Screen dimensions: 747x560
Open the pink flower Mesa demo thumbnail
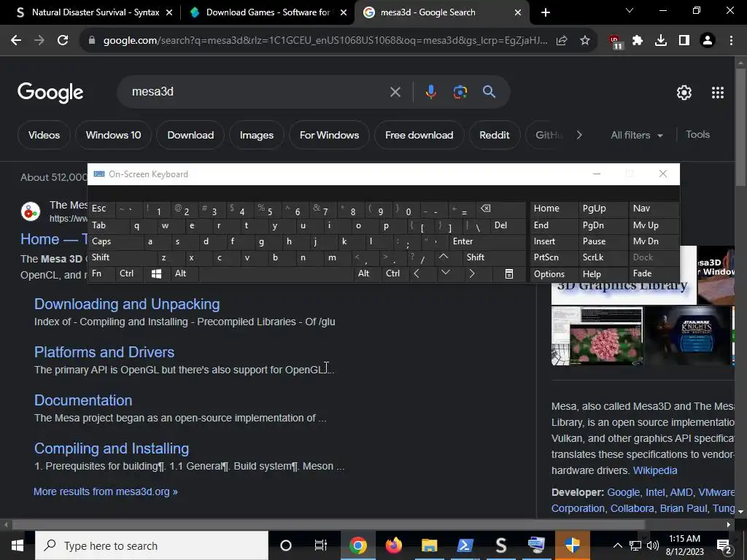597,336
